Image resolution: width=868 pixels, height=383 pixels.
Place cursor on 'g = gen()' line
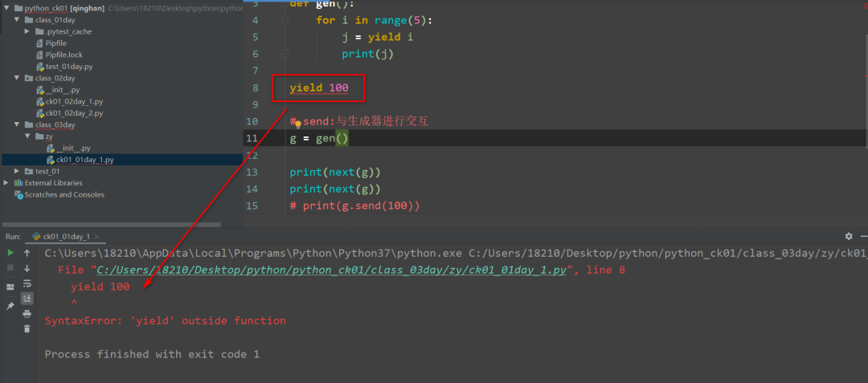[x=319, y=138]
